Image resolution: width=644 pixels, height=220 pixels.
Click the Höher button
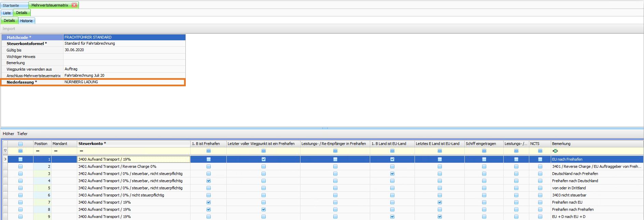coord(9,134)
